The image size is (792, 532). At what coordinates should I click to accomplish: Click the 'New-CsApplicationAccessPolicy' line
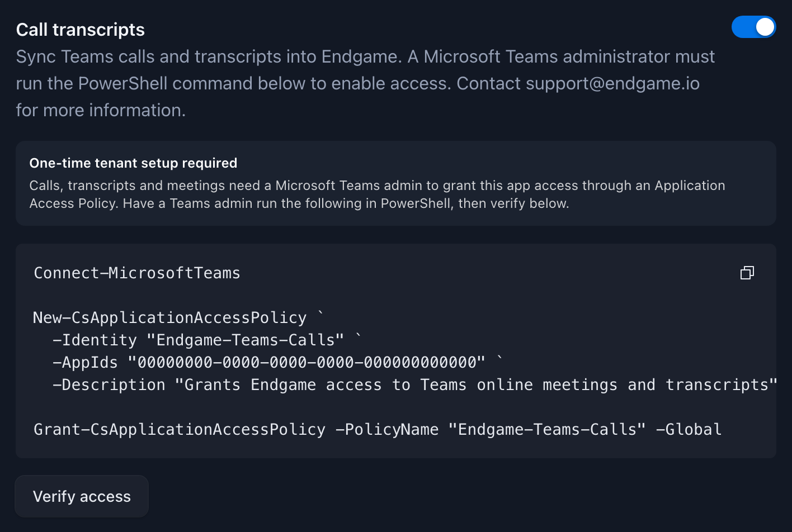click(178, 317)
